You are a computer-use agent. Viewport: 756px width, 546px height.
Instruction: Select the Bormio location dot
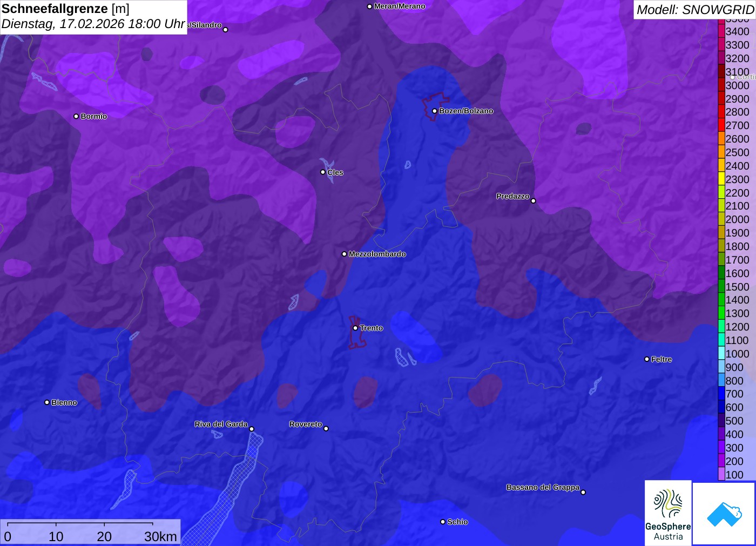click(76, 116)
